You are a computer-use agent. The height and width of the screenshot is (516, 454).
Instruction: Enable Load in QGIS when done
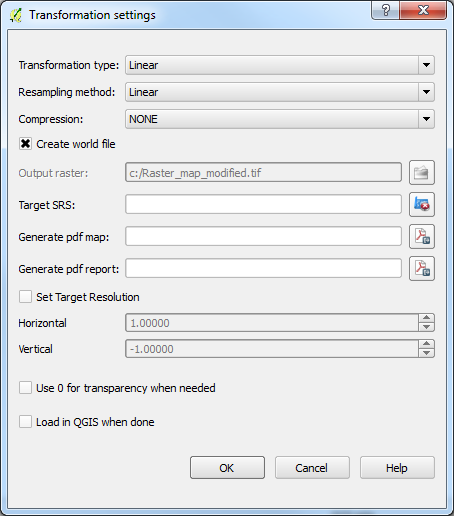[25, 422]
